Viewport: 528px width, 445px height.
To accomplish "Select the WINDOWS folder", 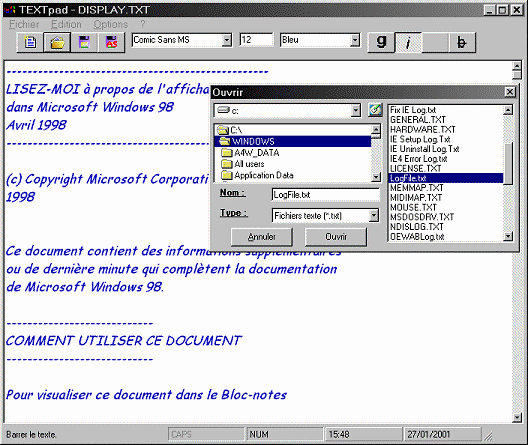I will 293,141.
